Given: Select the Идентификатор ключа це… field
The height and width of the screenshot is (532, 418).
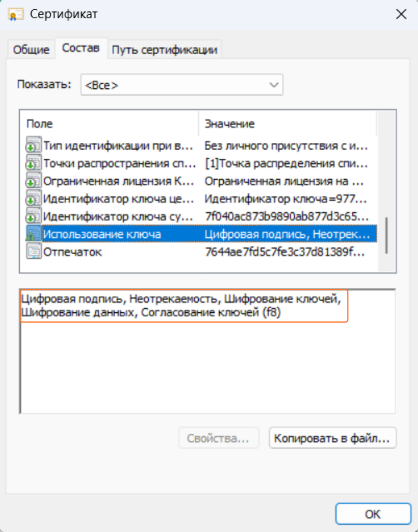Looking at the screenshot, I should [119, 199].
